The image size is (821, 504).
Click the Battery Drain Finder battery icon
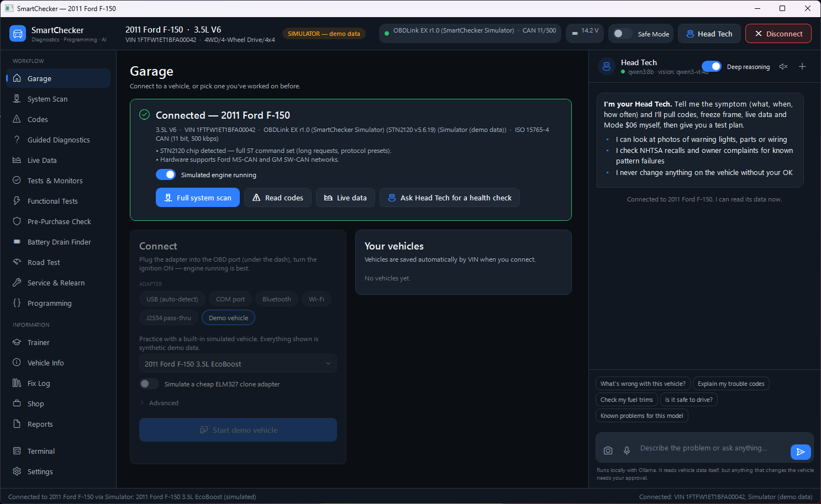point(17,242)
